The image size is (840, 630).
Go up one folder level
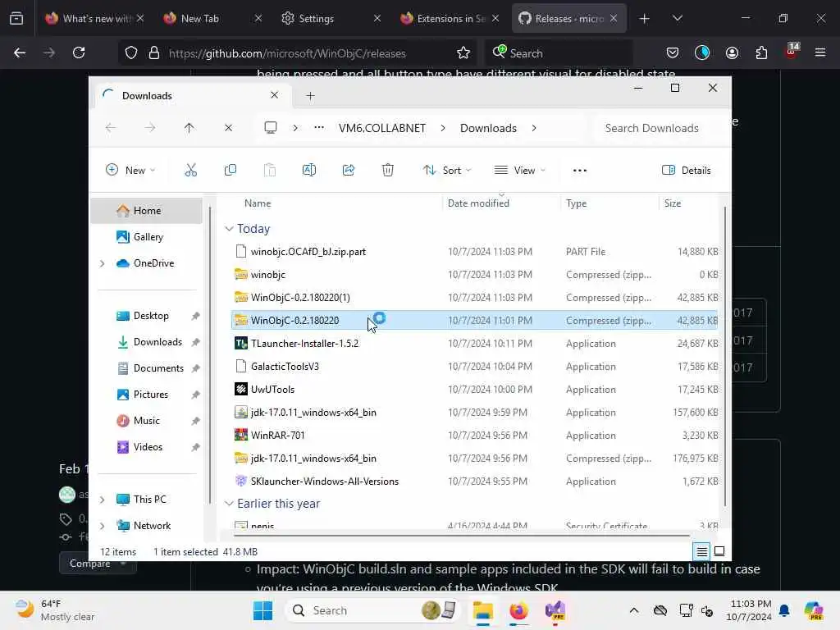click(x=189, y=128)
